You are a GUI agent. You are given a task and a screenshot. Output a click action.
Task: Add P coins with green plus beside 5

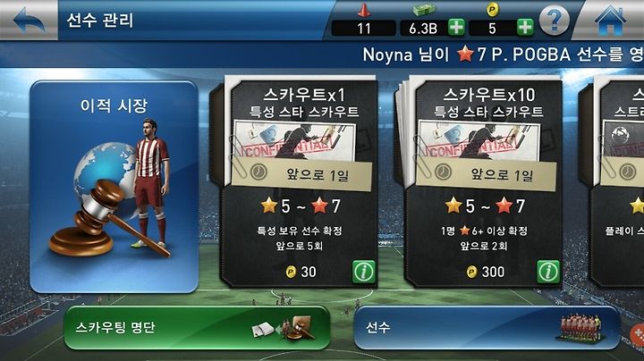(x=525, y=28)
